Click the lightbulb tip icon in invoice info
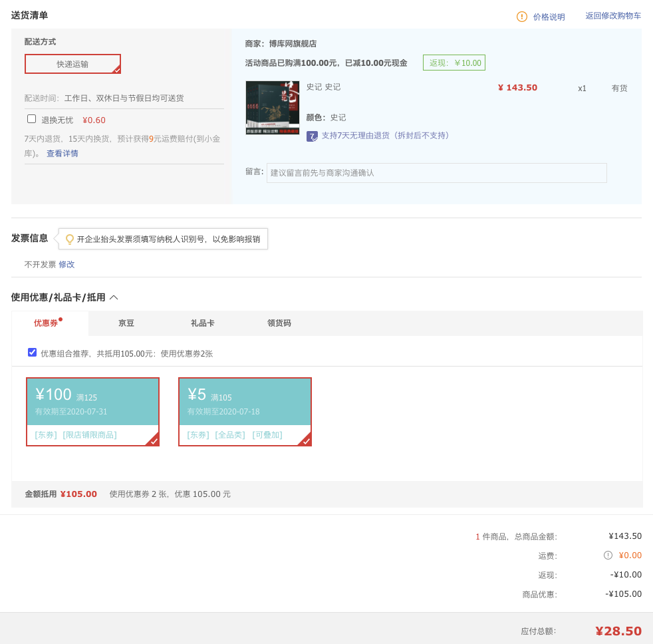 click(x=70, y=239)
